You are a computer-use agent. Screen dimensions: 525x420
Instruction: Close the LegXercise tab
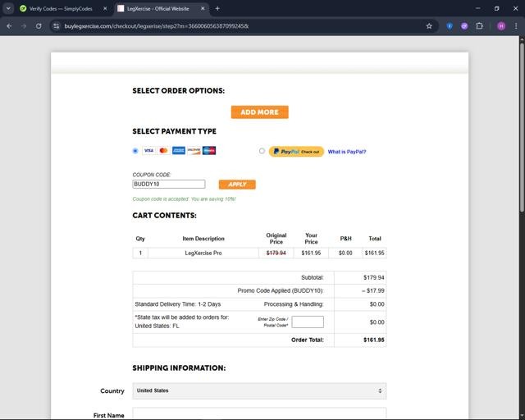(203, 9)
